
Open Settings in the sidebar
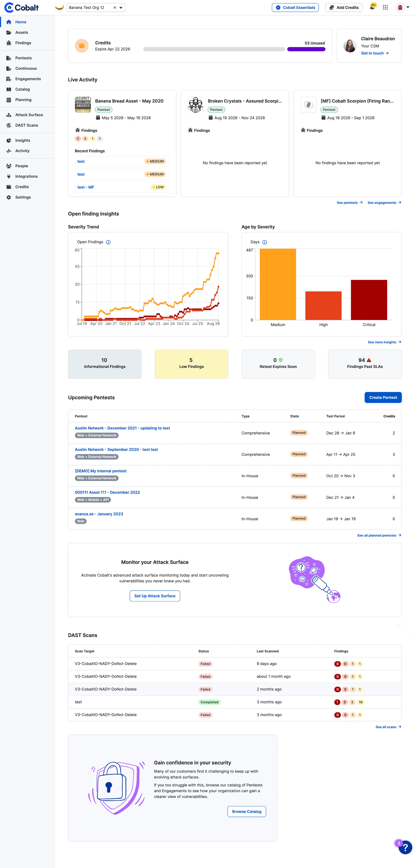[x=27, y=197]
